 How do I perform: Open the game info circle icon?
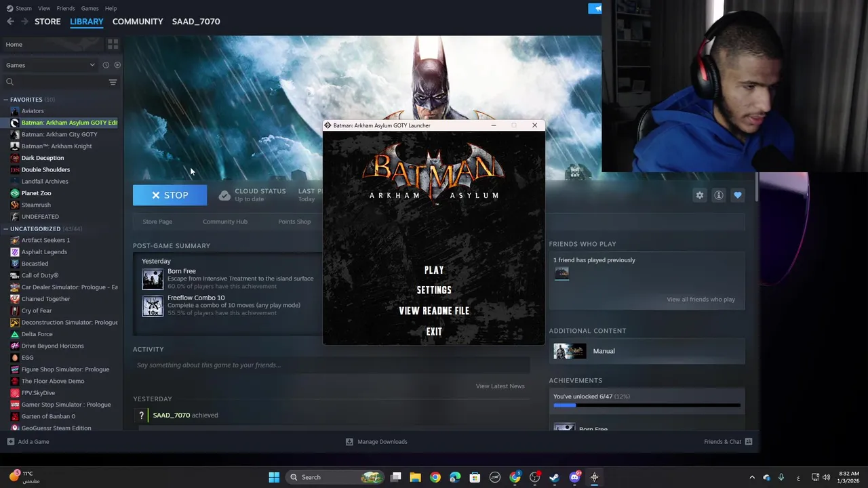coord(719,195)
